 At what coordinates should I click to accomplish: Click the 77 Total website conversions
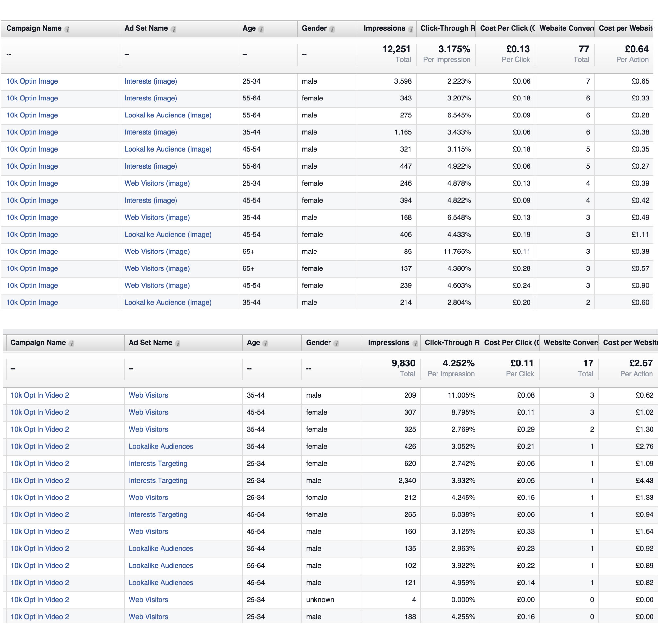point(584,49)
